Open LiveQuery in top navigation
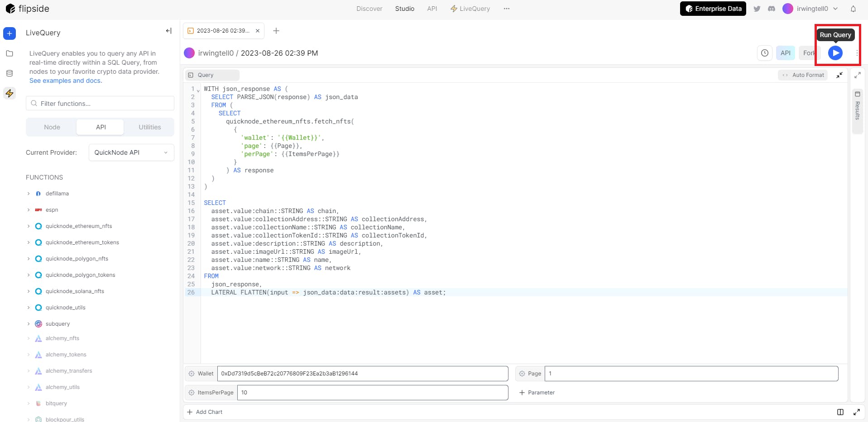Viewport: 868px width, 422px height. (x=470, y=9)
